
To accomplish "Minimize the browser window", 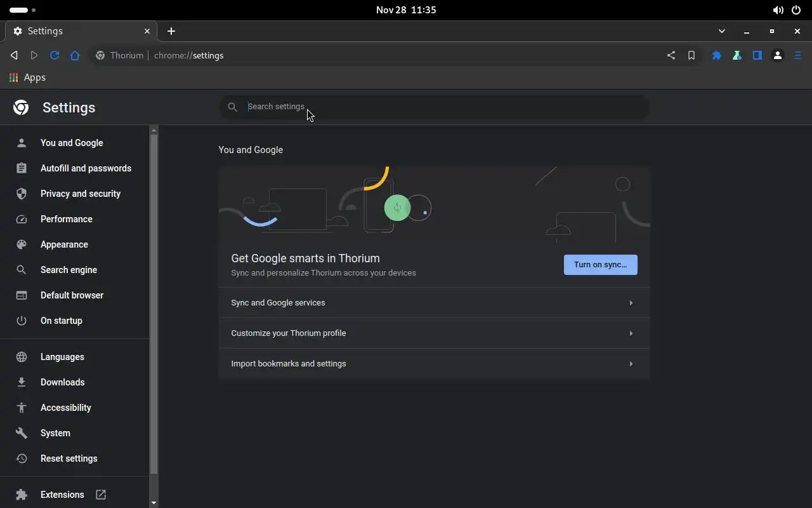I will click(x=747, y=30).
